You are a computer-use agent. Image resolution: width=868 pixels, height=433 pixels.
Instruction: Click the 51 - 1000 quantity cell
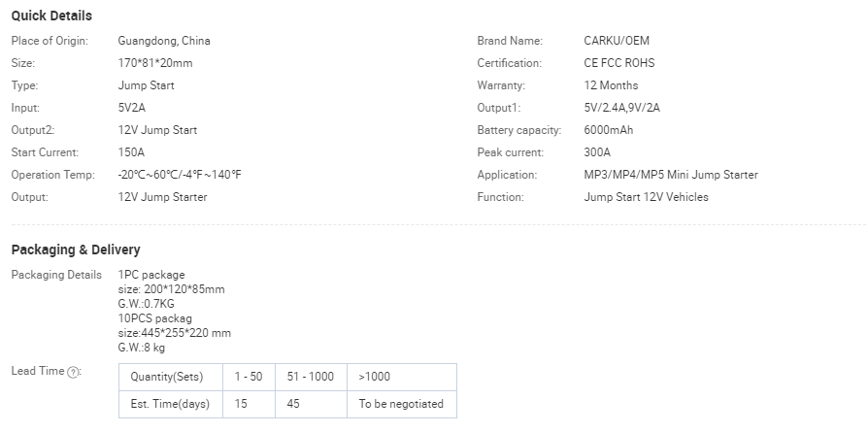click(x=311, y=377)
